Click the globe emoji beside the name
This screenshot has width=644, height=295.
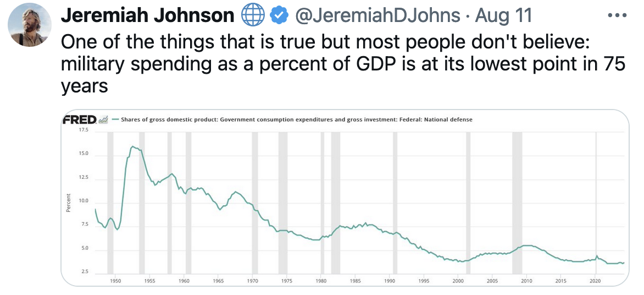pyautogui.click(x=252, y=15)
